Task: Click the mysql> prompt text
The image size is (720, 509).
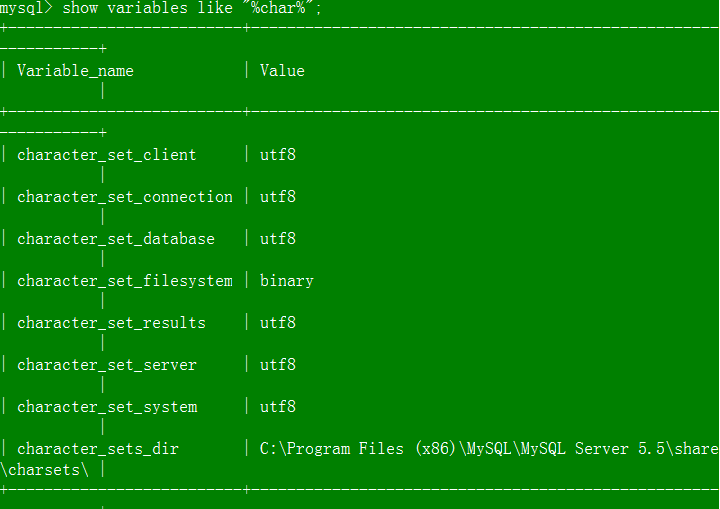Action: (x=26, y=8)
